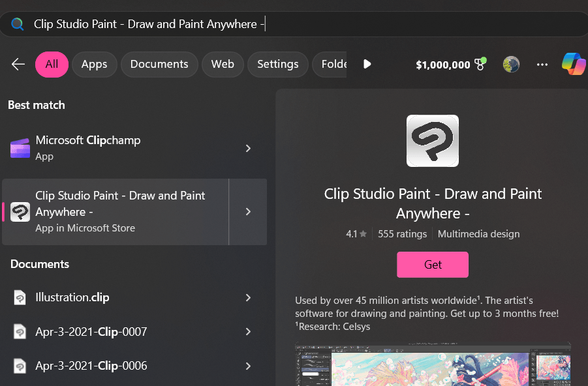Screen dimensions: 588x386
Task: Click the search magnifier icon
Action: (x=17, y=24)
